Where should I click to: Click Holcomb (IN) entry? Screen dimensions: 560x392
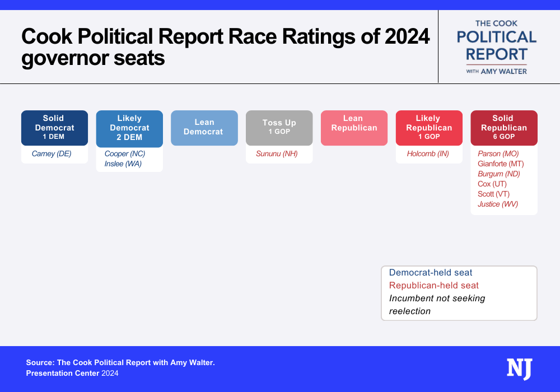[x=428, y=154]
